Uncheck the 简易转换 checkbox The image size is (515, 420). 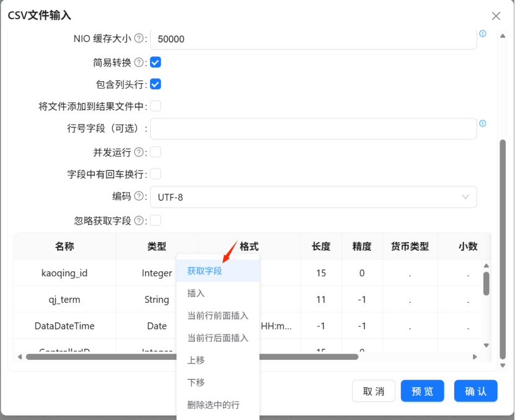click(156, 62)
